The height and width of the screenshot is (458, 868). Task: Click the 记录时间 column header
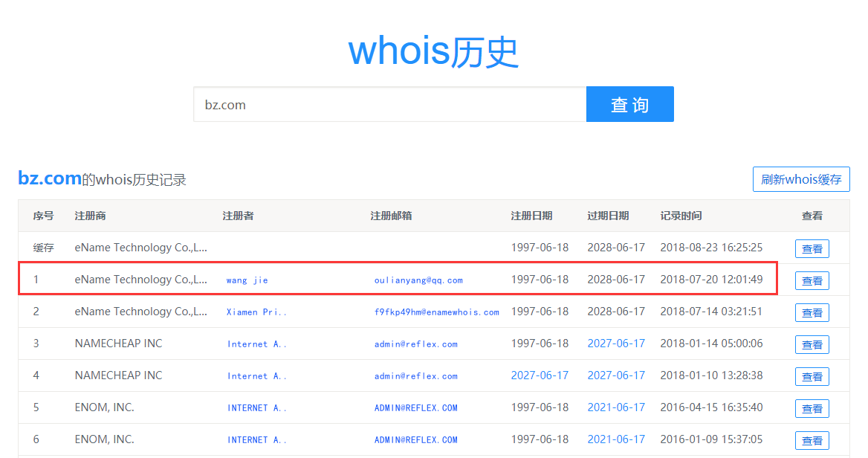pyautogui.click(x=681, y=216)
